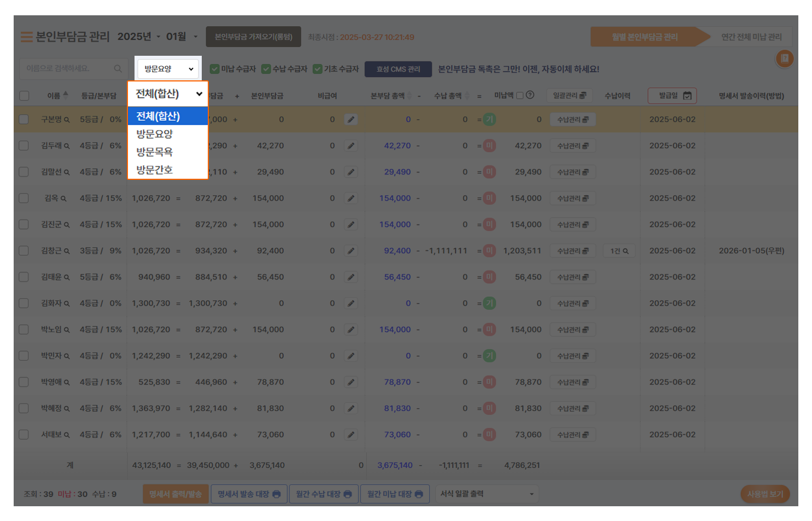
Task: Open the 서식 일괄 출력 dropdown
Action: [487, 494]
